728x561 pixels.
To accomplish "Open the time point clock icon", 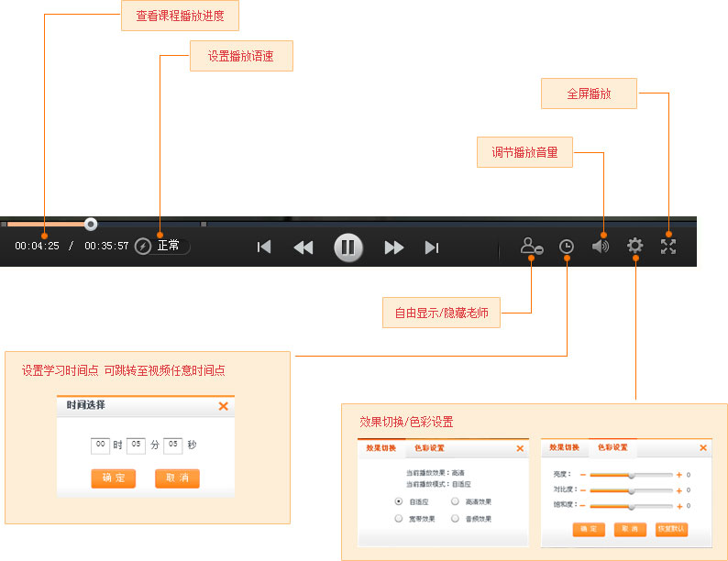I will tap(568, 247).
